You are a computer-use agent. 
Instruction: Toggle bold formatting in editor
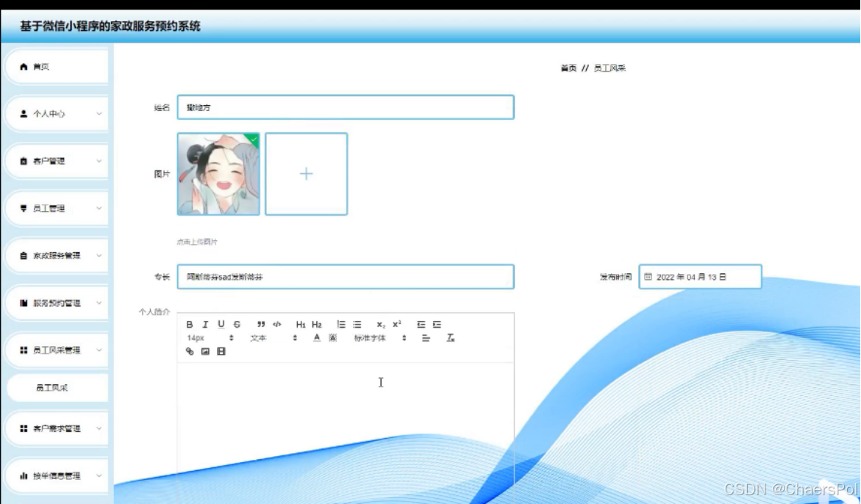pyautogui.click(x=190, y=325)
